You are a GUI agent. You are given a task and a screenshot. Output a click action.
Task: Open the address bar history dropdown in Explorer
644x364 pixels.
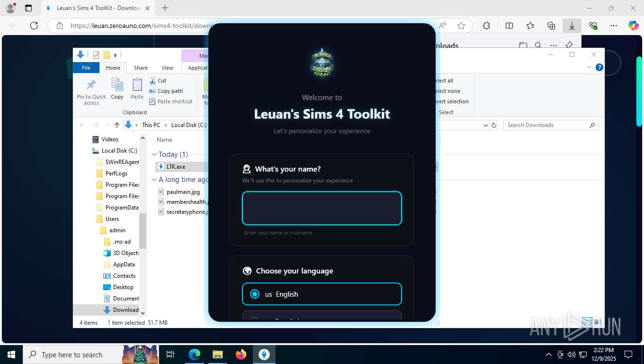pyautogui.click(x=485, y=125)
